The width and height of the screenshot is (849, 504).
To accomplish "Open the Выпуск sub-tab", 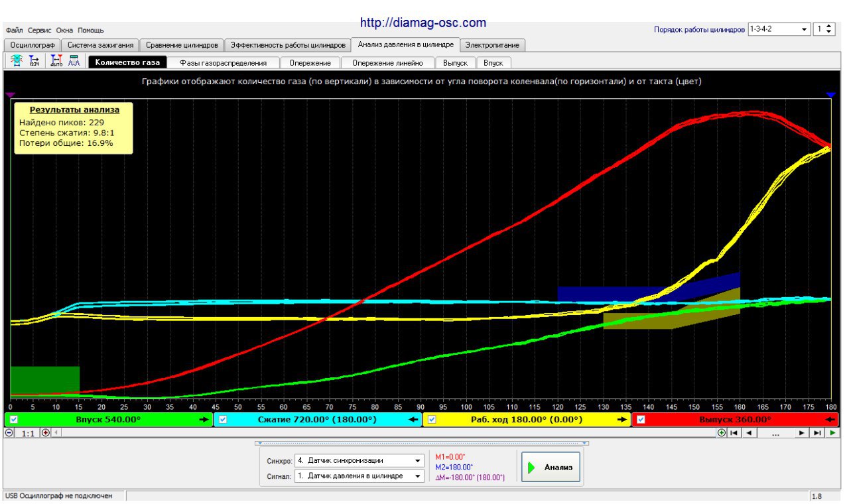I will pos(456,63).
